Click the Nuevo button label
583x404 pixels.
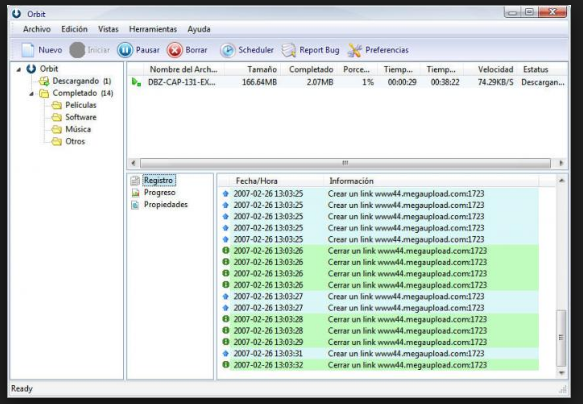click(50, 50)
